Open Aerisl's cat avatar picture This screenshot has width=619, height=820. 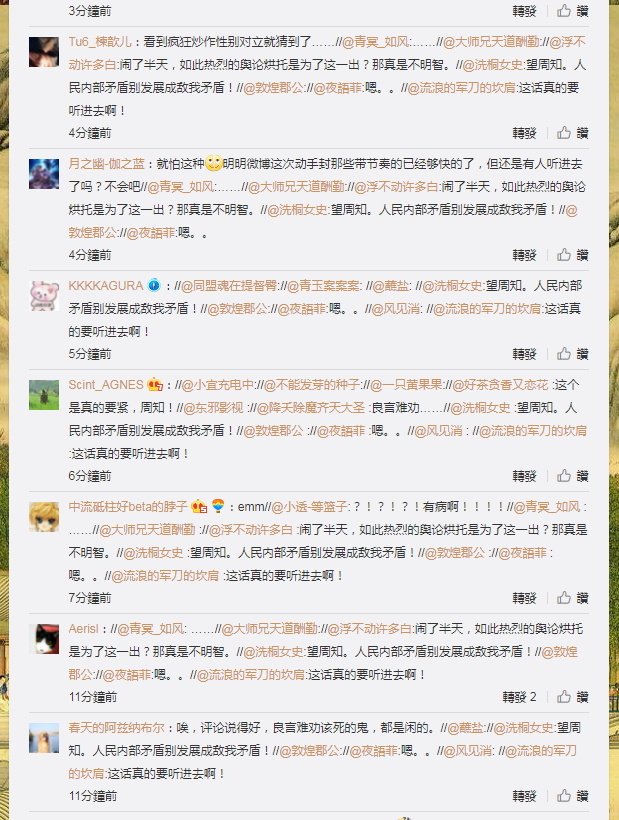[44, 639]
